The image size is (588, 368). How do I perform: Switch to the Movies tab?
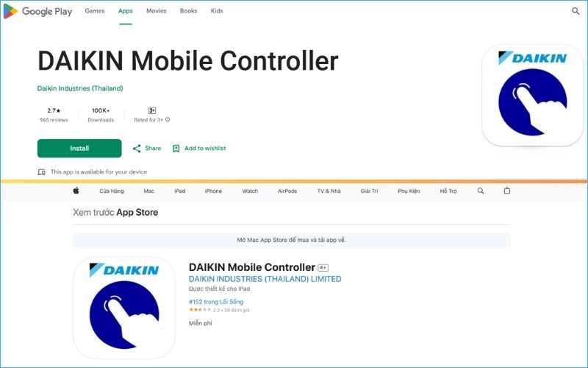156,11
